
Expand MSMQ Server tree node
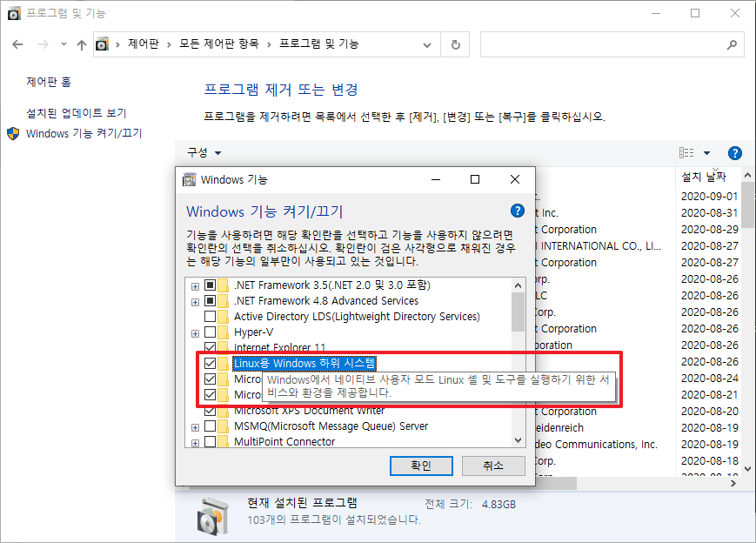coord(195,428)
